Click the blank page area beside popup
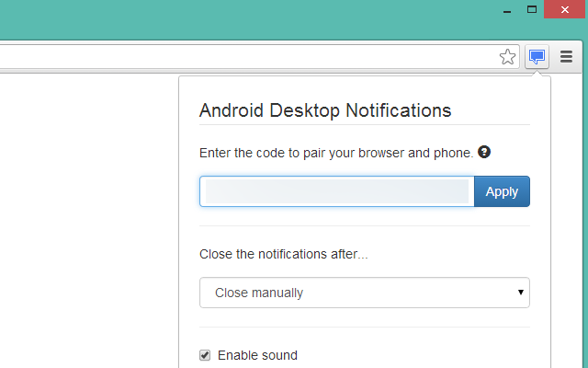Image resolution: width=588 pixels, height=368 pixels. tap(89, 221)
